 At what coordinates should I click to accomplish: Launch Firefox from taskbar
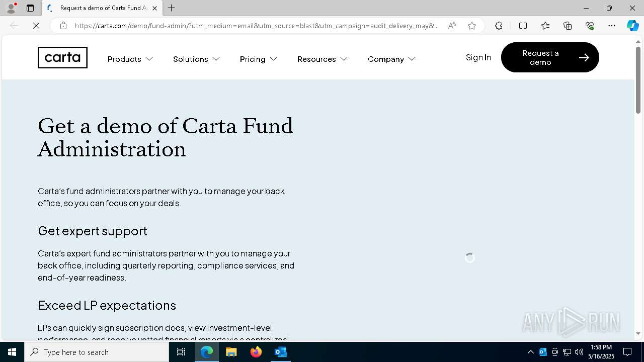(x=256, y=352)
